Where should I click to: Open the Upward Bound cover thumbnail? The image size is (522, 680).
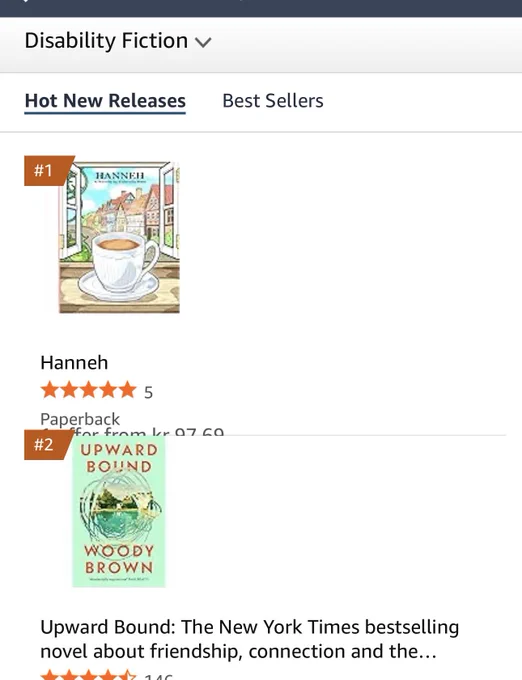119,512
